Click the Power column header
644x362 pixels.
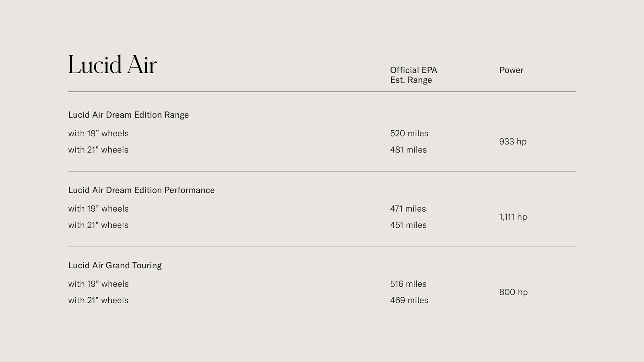coord(511,70)
